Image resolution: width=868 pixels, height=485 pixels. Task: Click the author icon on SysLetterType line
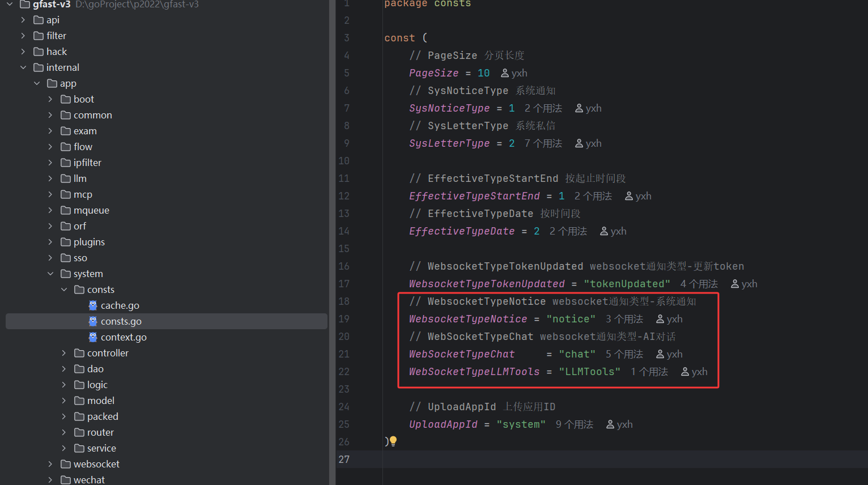[579, 143]
